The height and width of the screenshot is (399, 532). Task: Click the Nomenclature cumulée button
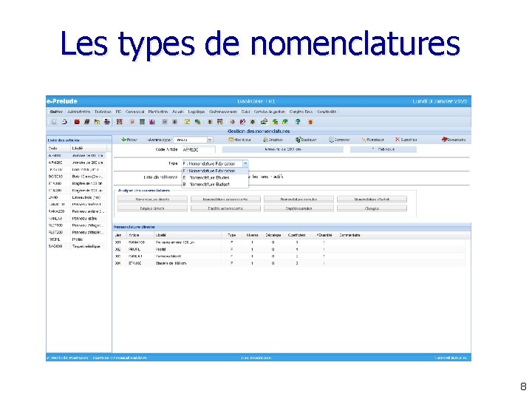(299, 199)
